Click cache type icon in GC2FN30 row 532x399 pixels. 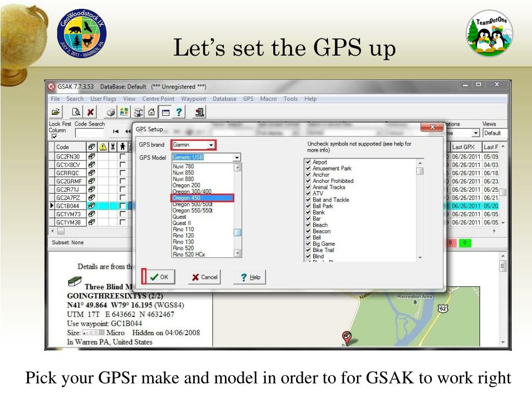(x=91, y=156)
